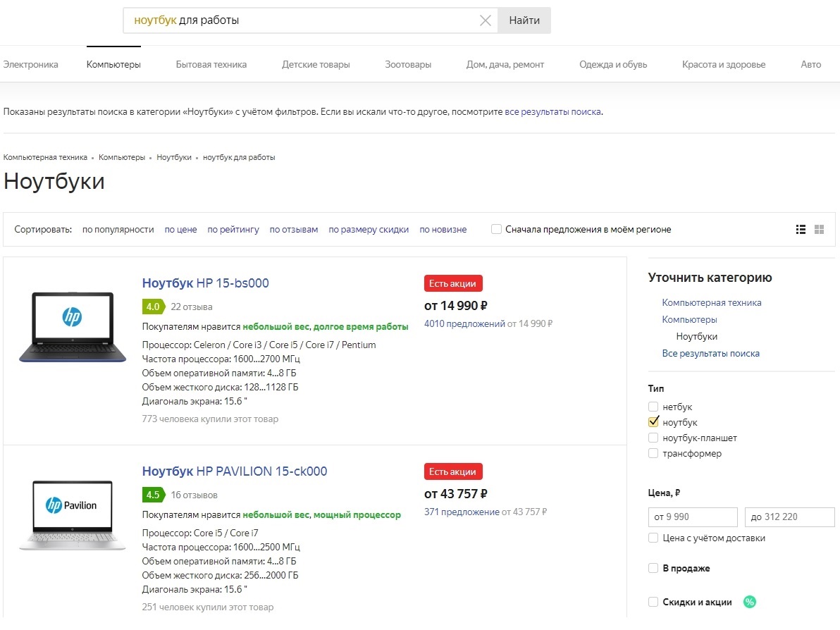Click the HP 15-bs000 laptop thumbnail

[73, 327]
